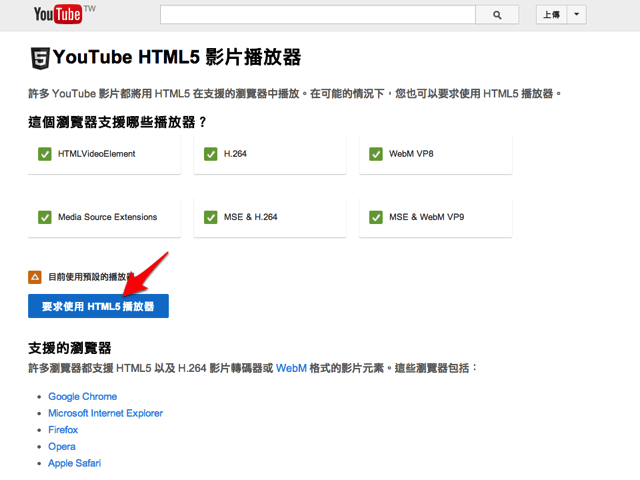Click the H.264 green checkmark

211,154
